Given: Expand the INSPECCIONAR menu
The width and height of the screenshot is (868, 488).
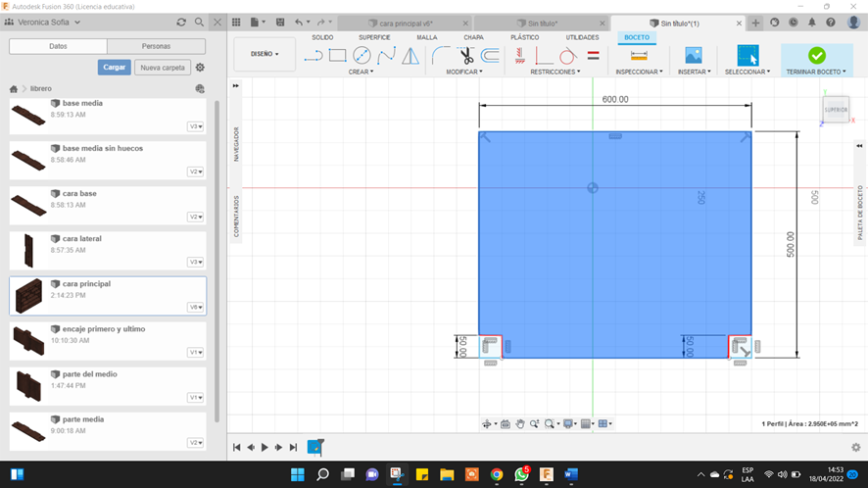Looking at the screenshot, I should [x=639, y=72].
